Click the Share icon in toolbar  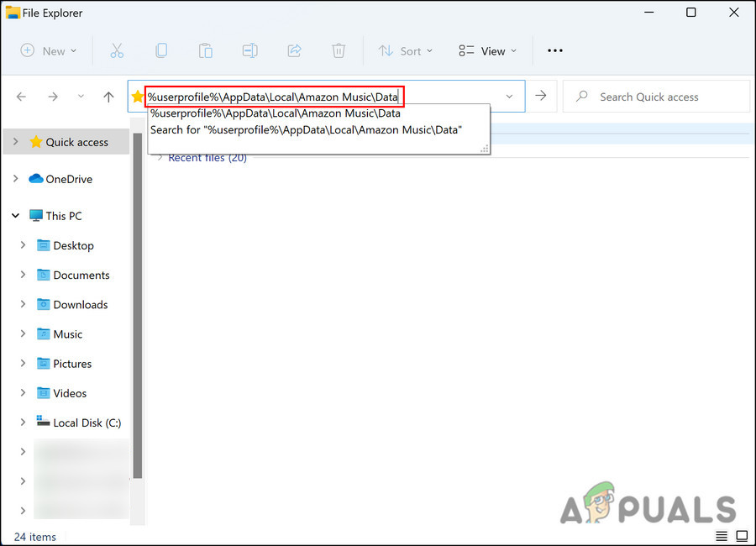click(294, 50)
